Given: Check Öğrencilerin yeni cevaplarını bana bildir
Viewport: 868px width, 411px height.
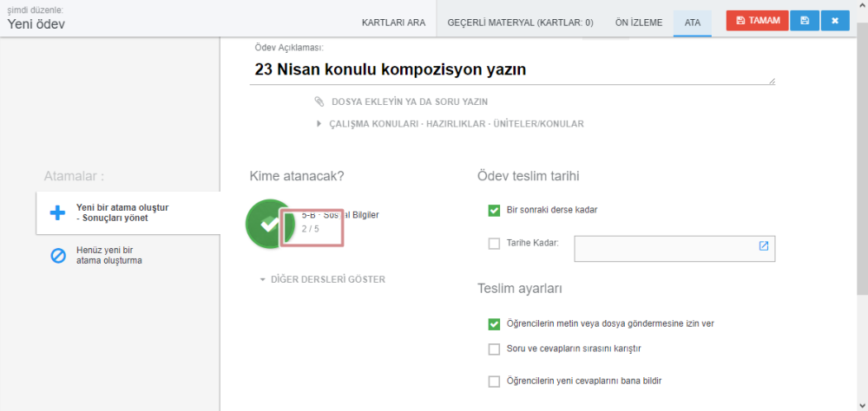Looking at the screenshot, I should pyautogui.click(x=495, y=382).
